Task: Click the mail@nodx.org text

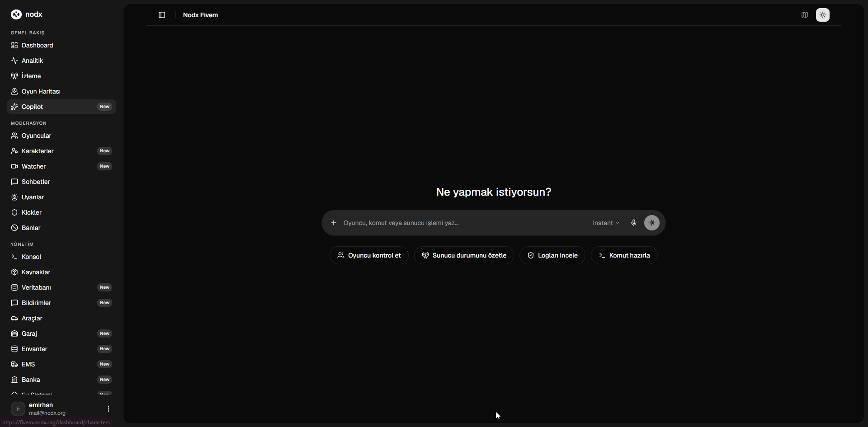Action: (x=47, y=413)
